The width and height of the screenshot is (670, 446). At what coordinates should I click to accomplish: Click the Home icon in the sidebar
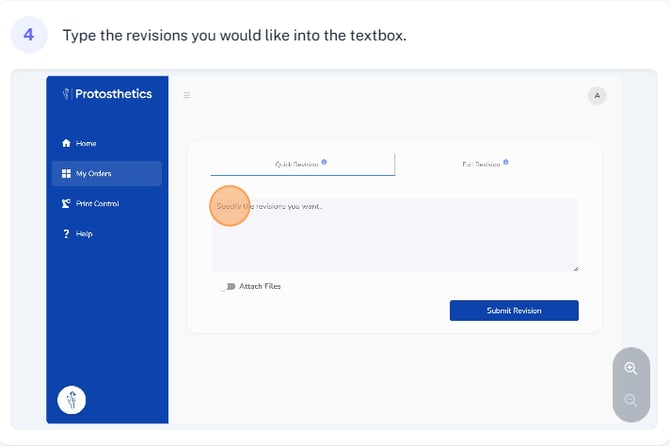pyautogui.click(x=66, y=144)
